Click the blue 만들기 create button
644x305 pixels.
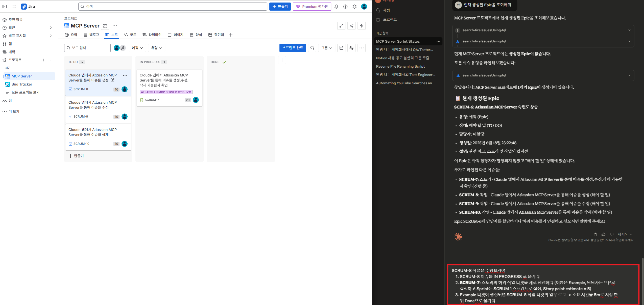pos(280,7)
